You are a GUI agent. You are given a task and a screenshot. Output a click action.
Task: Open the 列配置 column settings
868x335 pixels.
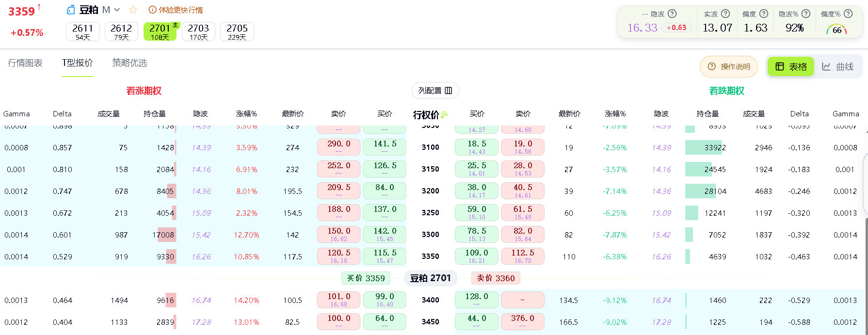pos(435,91)
